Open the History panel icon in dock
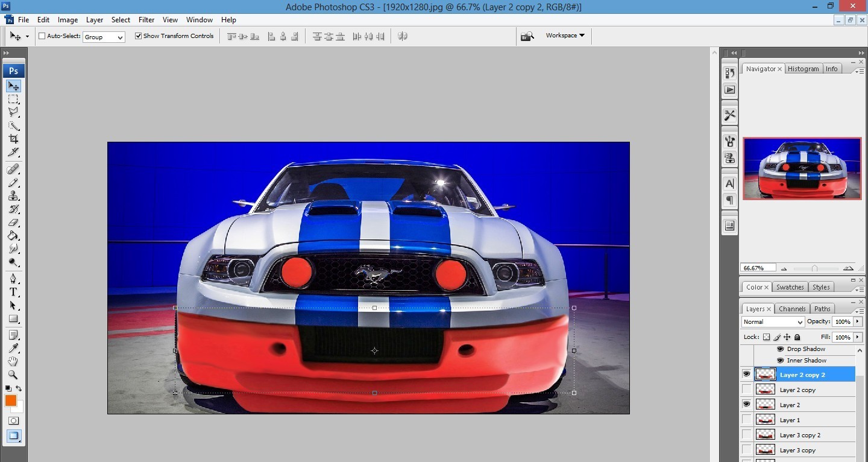 click(729, 73)
